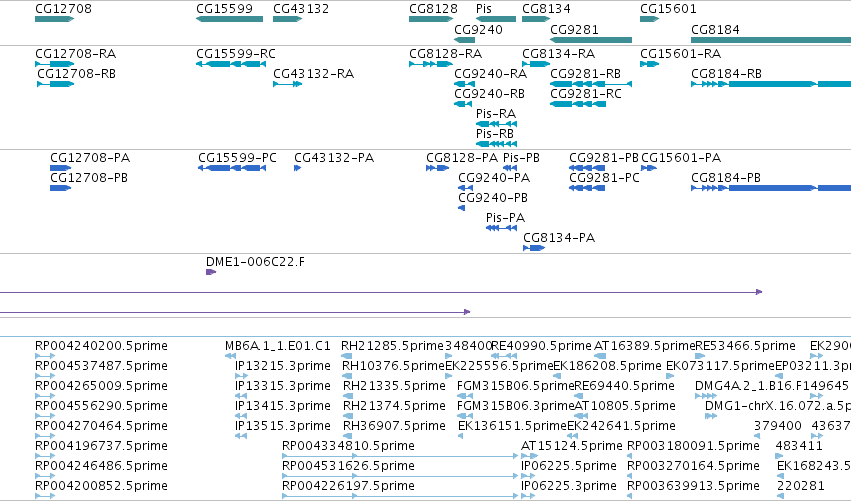
Task: Select protein Pis-PB
Action: click(x=510, y=168)
